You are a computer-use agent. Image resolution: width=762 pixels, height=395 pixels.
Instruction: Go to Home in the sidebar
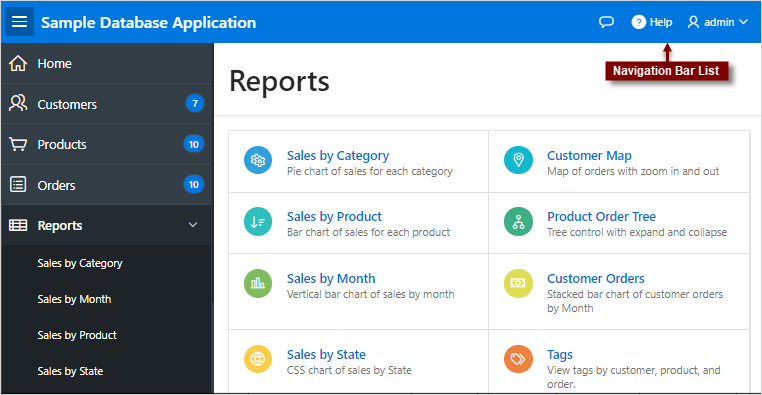(x=107, y=63)
